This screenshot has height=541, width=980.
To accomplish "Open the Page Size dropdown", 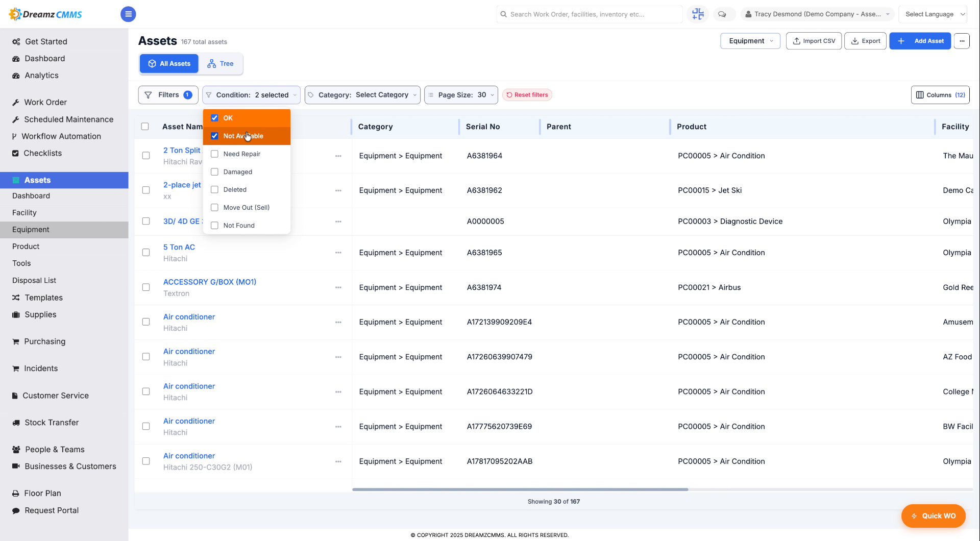I will coord(461,95).
